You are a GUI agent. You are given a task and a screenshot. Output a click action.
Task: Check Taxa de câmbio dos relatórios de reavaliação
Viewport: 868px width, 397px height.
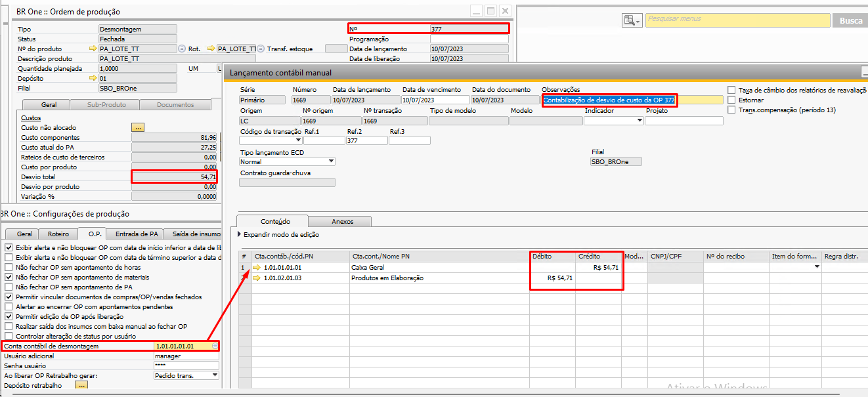[x=731, y=90]
